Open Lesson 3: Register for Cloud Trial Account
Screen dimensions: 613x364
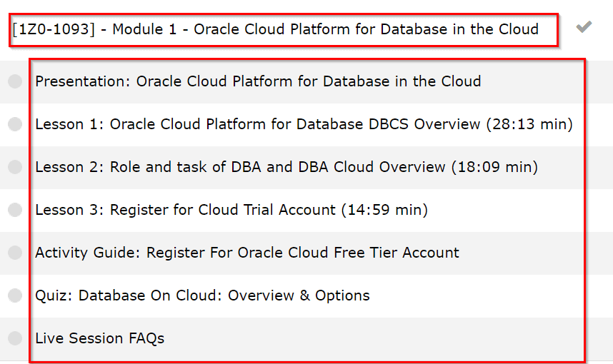231,210
